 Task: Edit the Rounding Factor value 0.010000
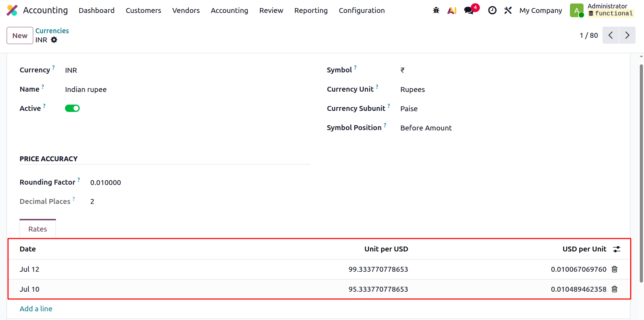coord(106,183)
